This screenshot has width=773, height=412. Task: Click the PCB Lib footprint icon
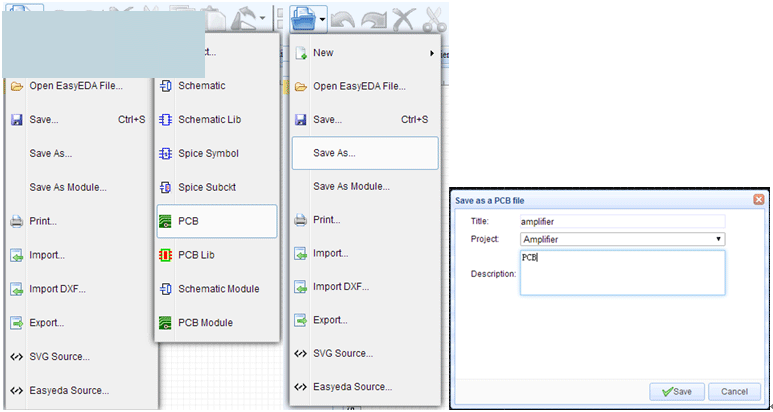tap(166, 255)
